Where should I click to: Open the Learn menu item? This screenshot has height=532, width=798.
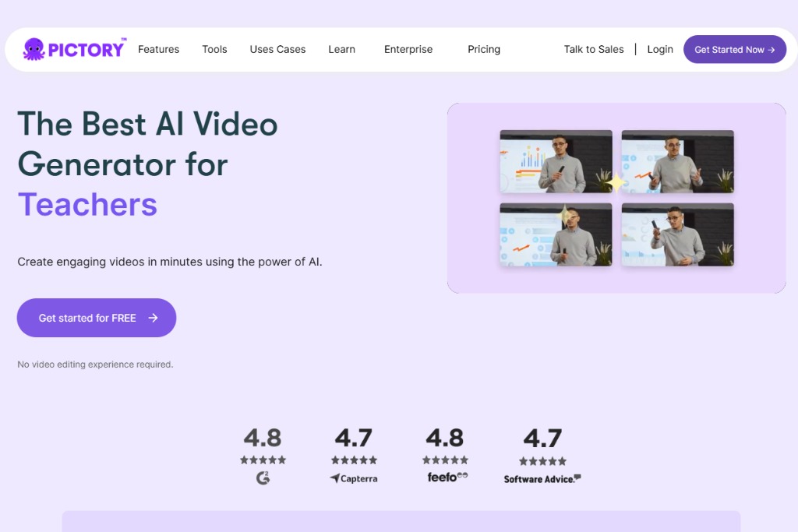pyautogui.click(x=341, y=49)
